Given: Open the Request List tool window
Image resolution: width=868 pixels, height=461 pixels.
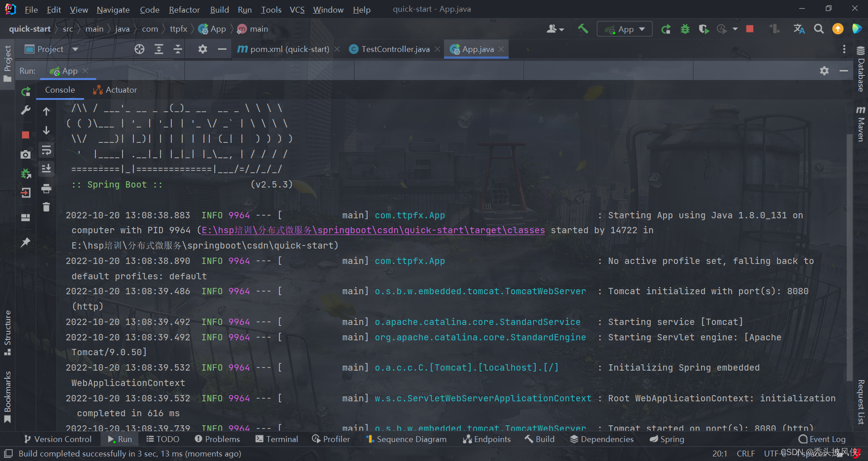Looking at the screenshot, I should [x=860, y=402].
